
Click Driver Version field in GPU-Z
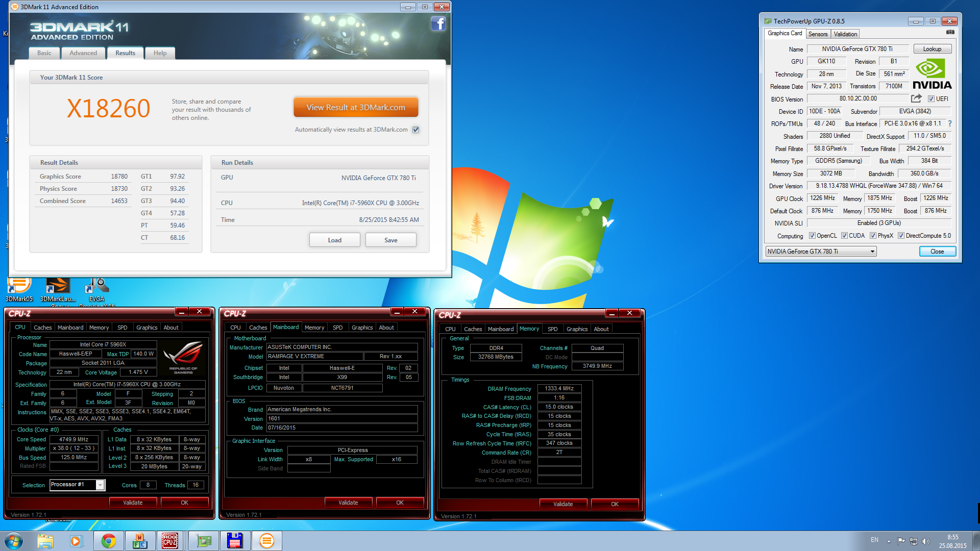pos(879,186)
